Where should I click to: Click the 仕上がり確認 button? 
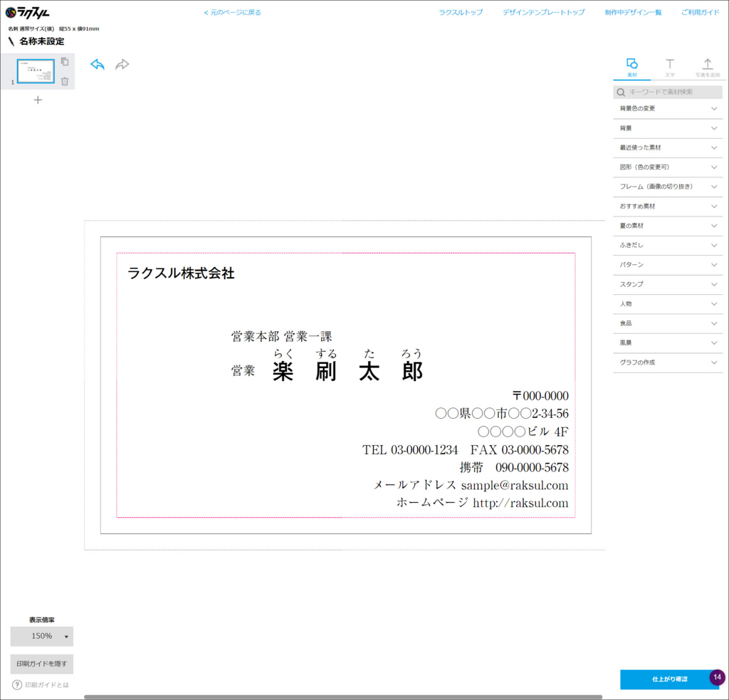pos(669,679)
